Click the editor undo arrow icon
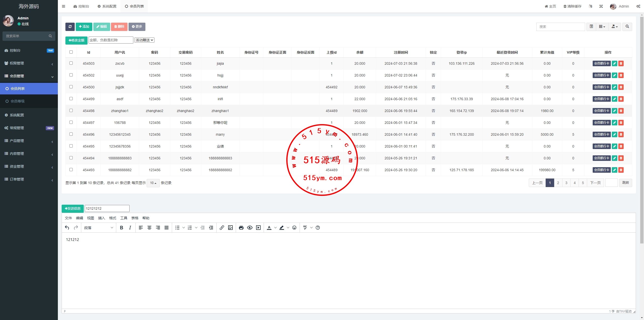Screen dimensions: 644x320 point(67,228)
